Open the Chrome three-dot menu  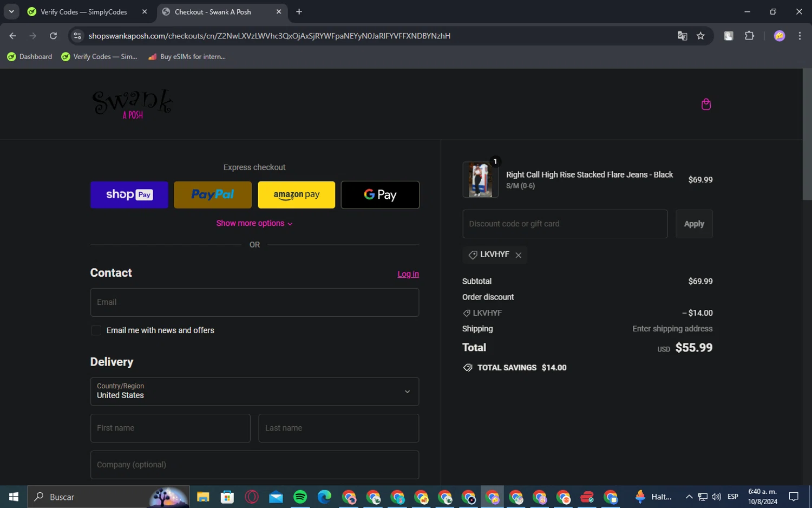pyautogui.click(x=800, y=36)
